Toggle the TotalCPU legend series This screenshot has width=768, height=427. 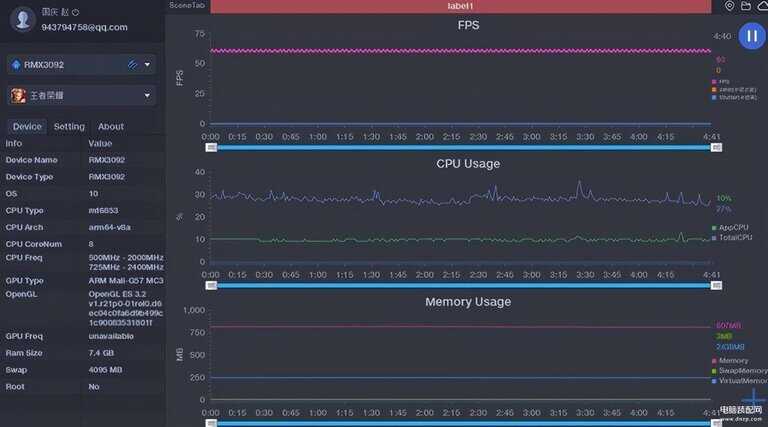[732, 237]
